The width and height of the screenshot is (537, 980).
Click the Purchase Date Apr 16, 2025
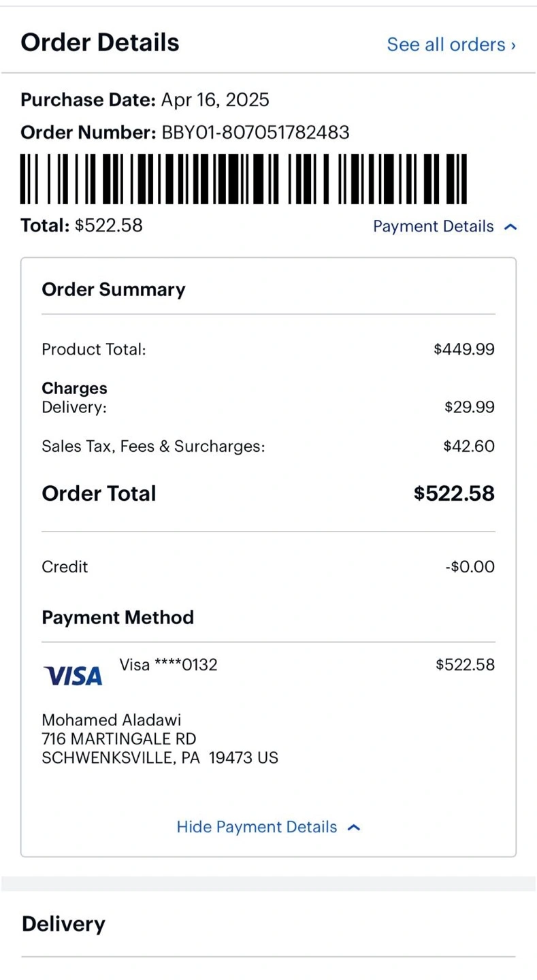coord(214,100)
